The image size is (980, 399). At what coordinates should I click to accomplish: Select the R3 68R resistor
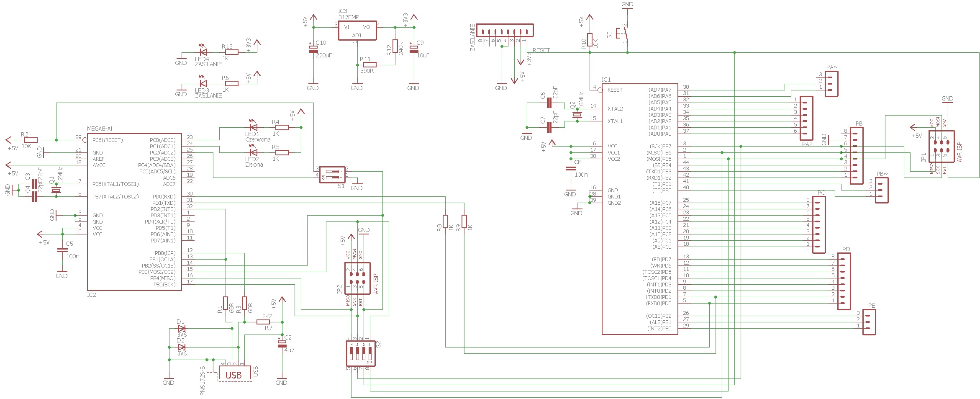click(244, 303)
